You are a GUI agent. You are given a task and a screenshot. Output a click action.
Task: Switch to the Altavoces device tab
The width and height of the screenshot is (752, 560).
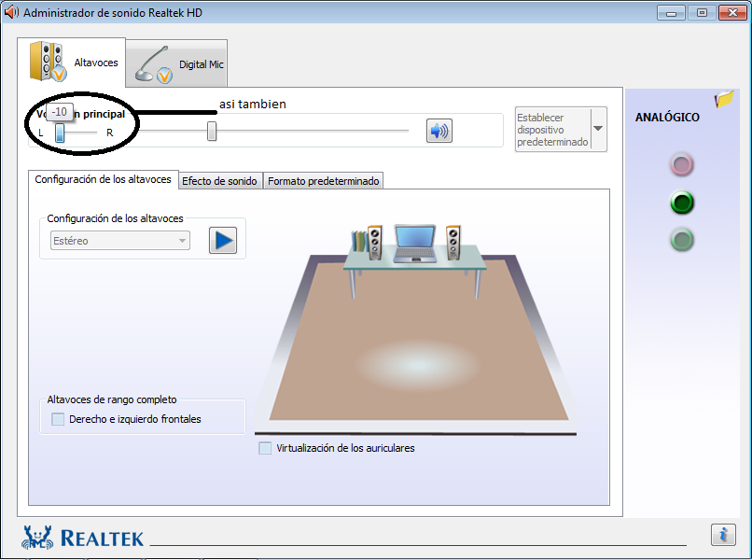[x=72, y=63]
